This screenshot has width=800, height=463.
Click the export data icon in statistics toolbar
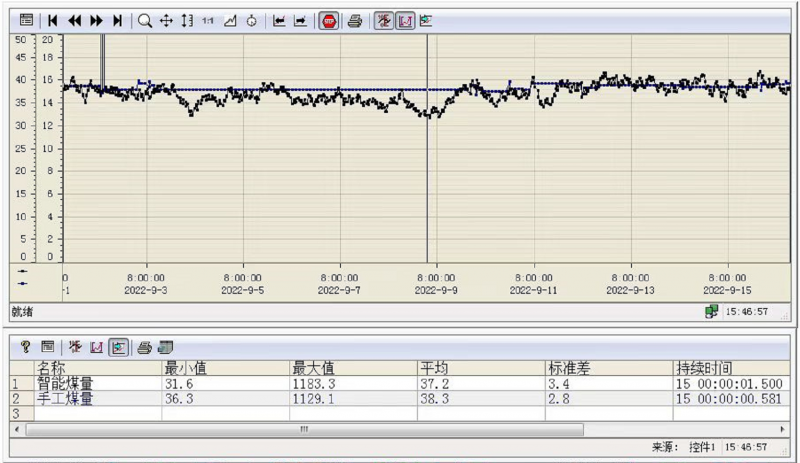click(x=164, y=347)
